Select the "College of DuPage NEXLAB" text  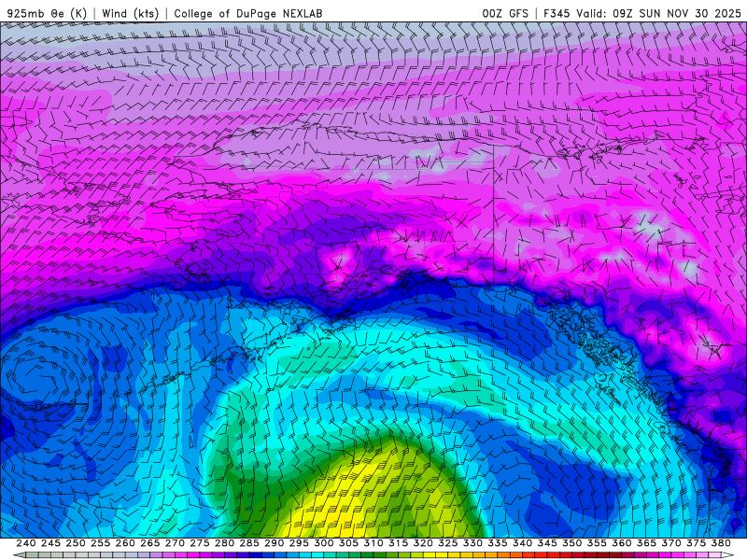(x=248, y=13)
